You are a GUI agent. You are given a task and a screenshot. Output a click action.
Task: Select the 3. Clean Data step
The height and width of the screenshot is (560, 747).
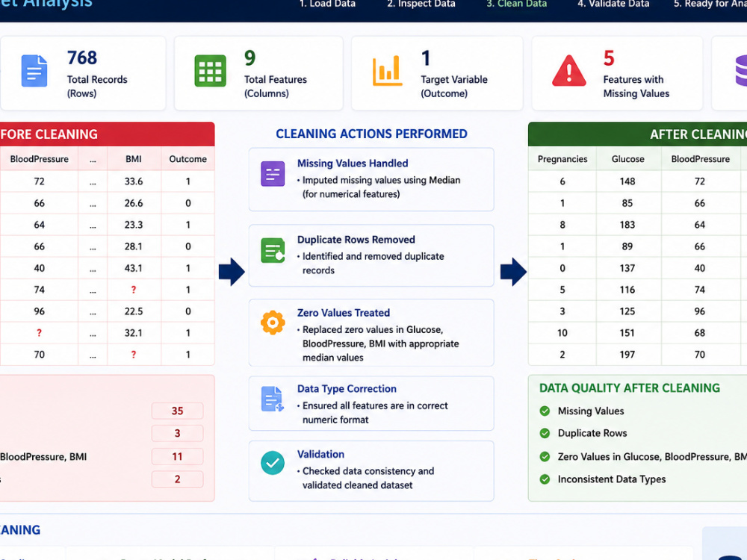516,4
